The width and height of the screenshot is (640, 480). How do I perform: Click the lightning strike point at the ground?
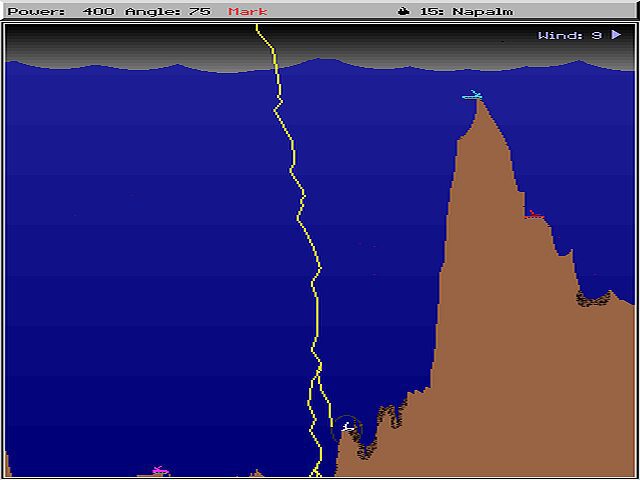point(316,473)
